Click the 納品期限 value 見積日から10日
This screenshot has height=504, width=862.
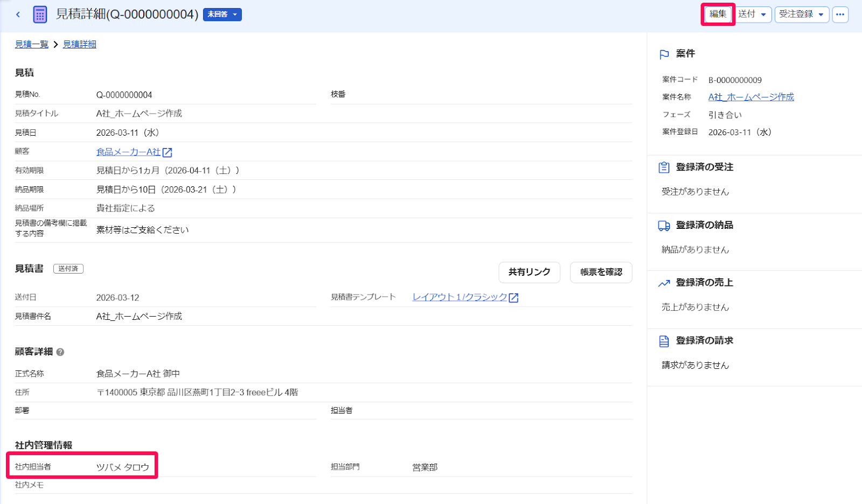[166, 190]
